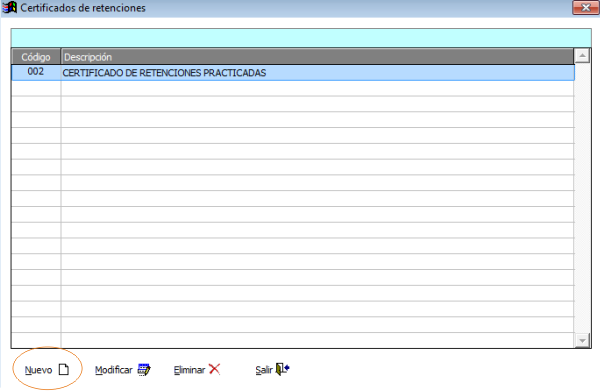Screen dimensions: 600x391
Task: Click the Descripción column header
Action: pyautogui.click(x=317, y=57)
